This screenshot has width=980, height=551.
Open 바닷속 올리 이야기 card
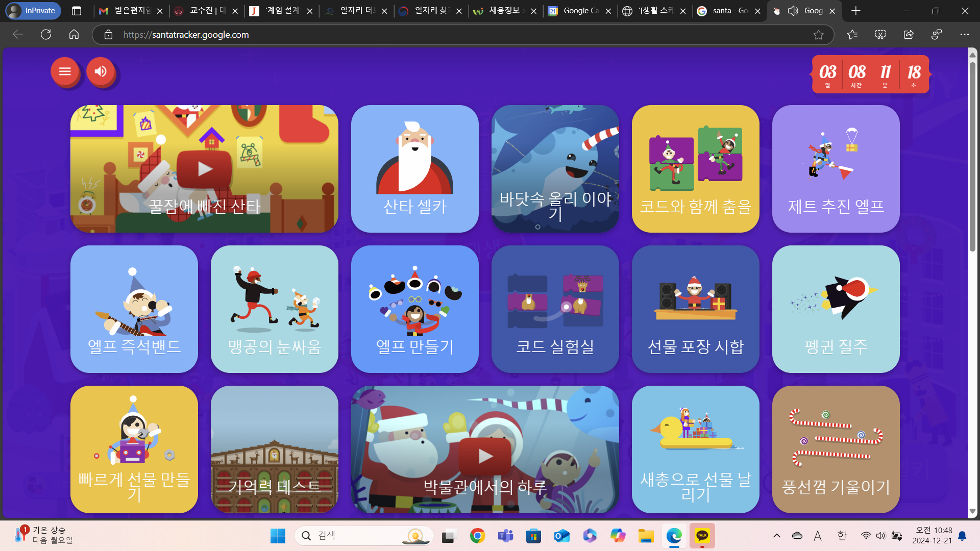pyautogui.click(x=555, y=169)
